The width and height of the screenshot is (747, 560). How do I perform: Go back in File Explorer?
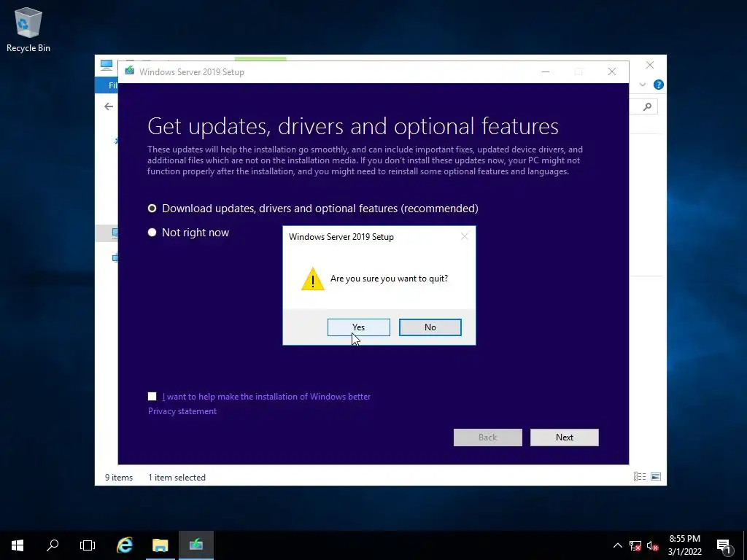click(109, 106)
